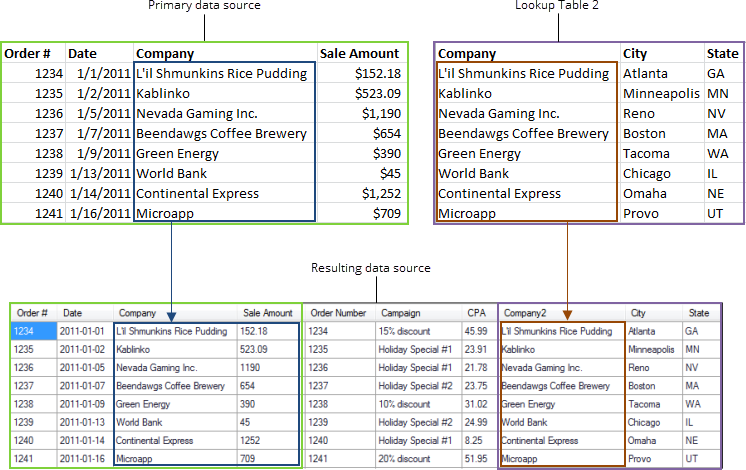Screen dimensions: 746x470
Task: Select 'Omaha' in Lookup Table 2
Action: [x=645, y=194]
